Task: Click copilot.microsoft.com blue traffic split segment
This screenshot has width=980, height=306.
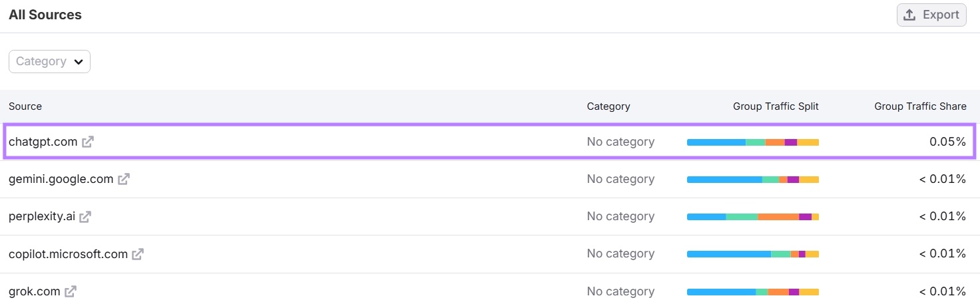Action: pos(728,254)
